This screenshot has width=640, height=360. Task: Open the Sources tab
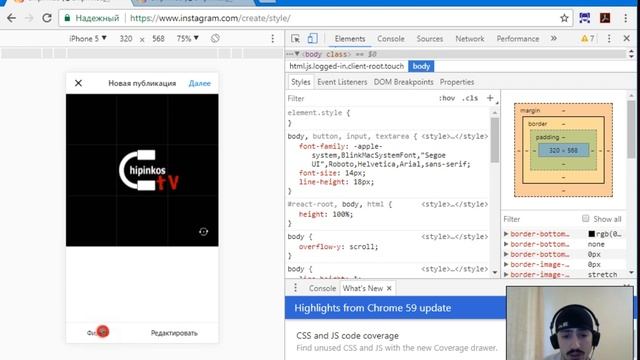click(429, 38)
